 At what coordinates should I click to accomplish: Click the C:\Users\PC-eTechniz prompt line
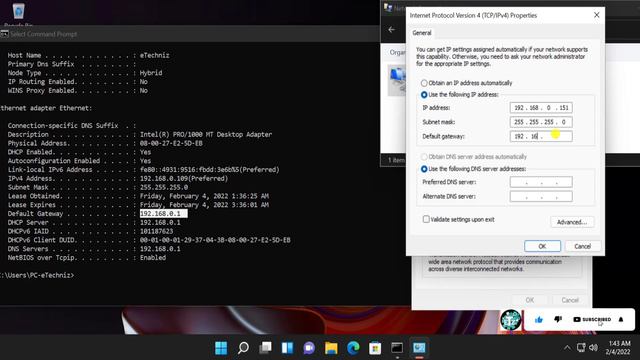[x=37, y=276]
